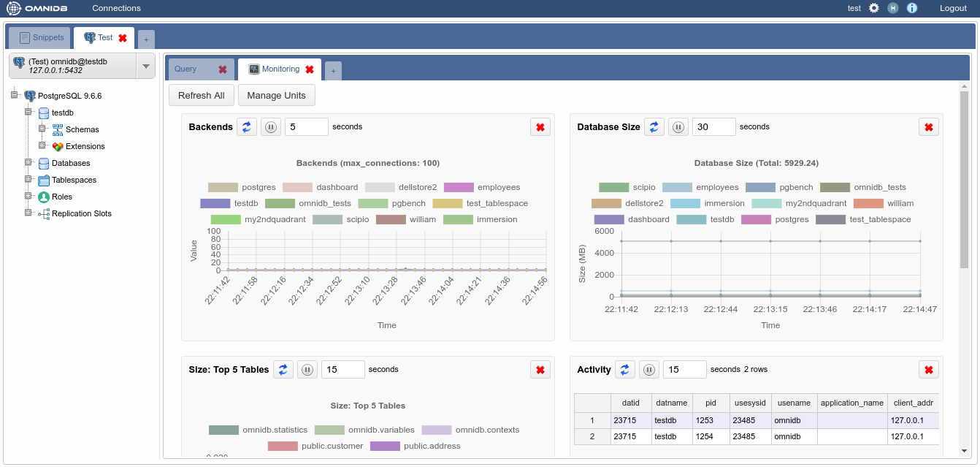Click the Manage Units button
The height and width of the screenshot is (467, 980).
click(276, 96)
